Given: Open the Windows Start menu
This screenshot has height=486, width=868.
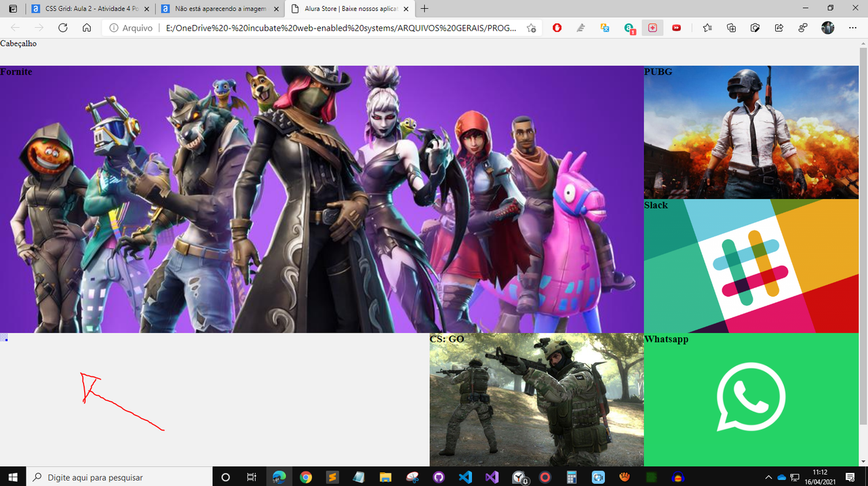Looking at the screenshot, I should click(x=13, y=477).
